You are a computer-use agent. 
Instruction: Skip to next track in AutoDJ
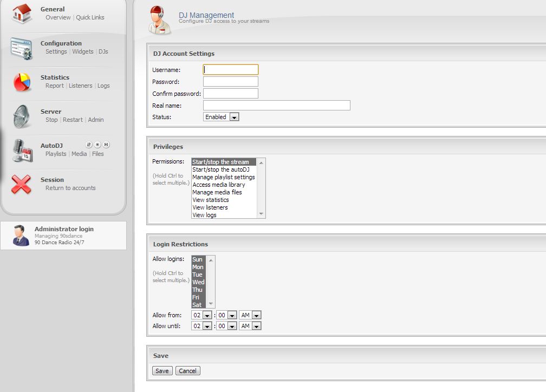(106, 145)
